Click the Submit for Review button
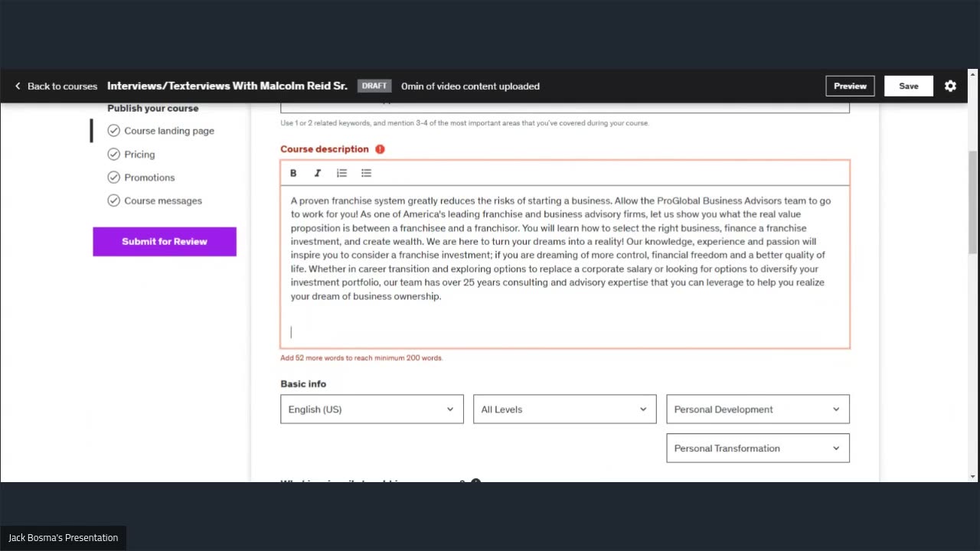This screenshot has height=551, width=980. pyautogui.click(x=165, y=241)
